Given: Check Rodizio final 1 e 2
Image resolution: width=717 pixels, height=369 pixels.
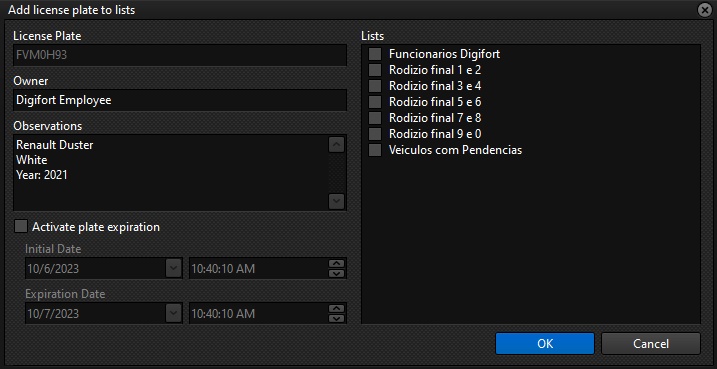Looking at the screenshot, I should coord(375,70).
